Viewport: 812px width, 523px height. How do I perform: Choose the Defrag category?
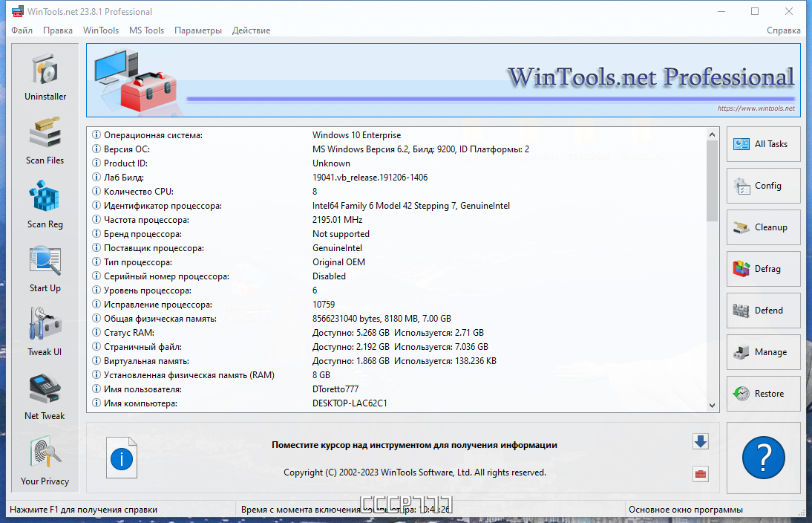763,268
